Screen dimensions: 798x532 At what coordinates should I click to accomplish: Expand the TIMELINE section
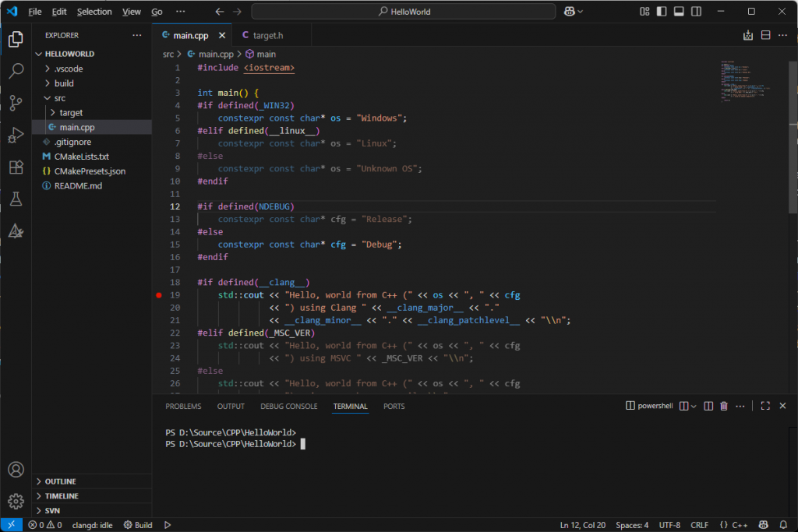[x=61, y=496]
